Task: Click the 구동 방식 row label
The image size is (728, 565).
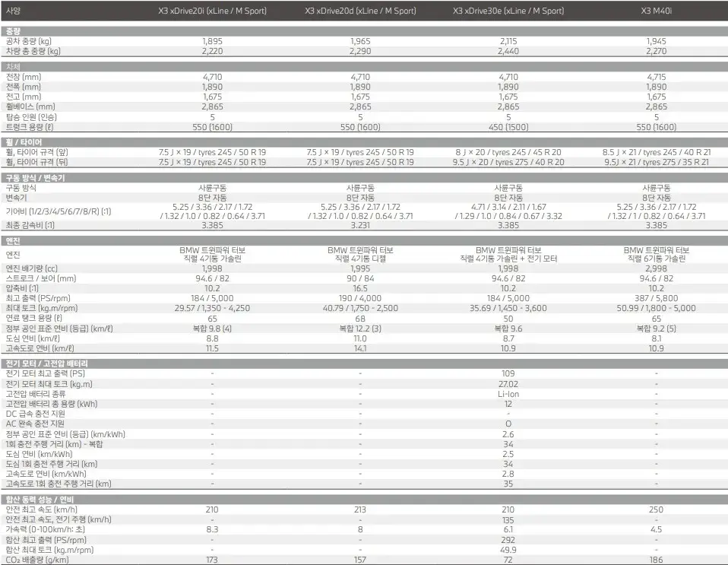Action: pos(21,188)
